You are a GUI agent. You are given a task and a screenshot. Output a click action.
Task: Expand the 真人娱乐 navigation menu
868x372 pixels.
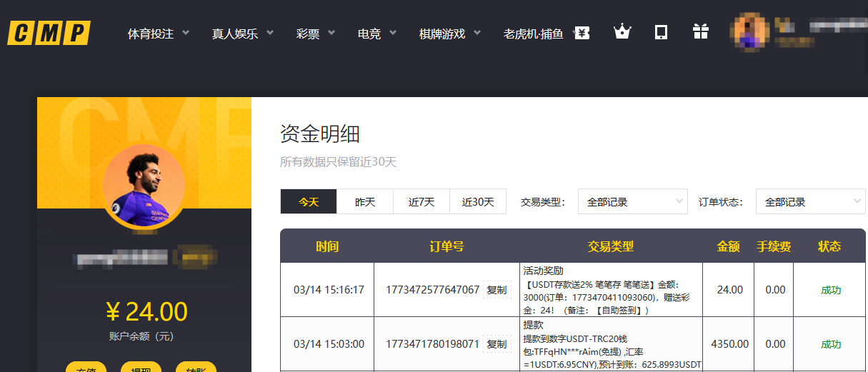tap(242, 34)
